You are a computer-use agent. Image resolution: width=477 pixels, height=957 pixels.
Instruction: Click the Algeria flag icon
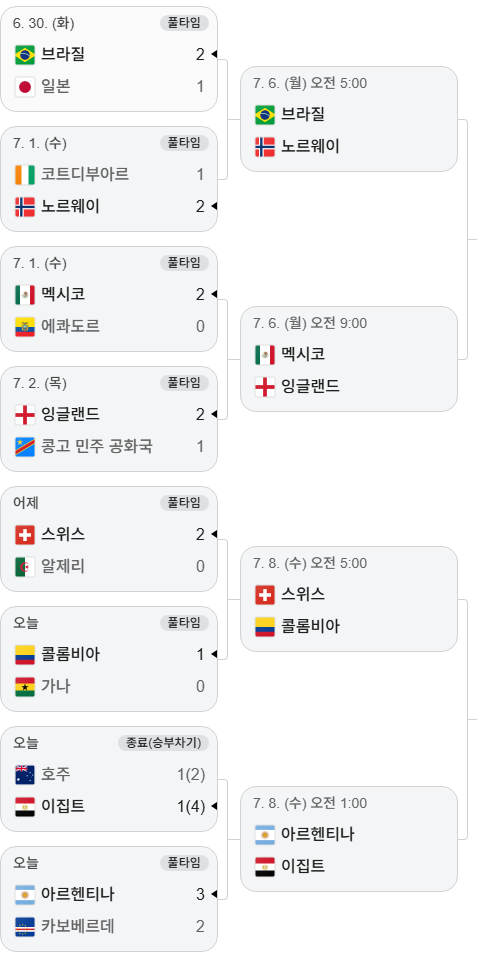click(x=25, y=567)
